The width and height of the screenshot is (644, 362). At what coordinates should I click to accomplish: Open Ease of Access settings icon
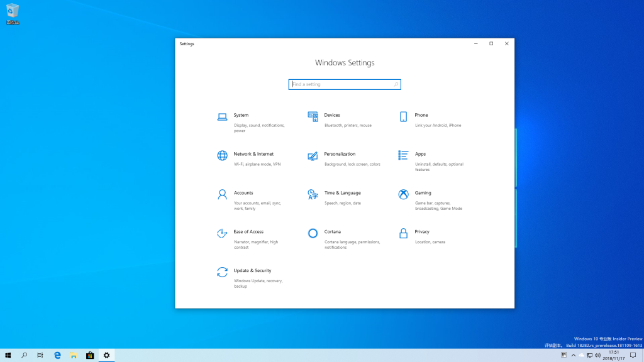pyautogui.click(x=222, y=233)
